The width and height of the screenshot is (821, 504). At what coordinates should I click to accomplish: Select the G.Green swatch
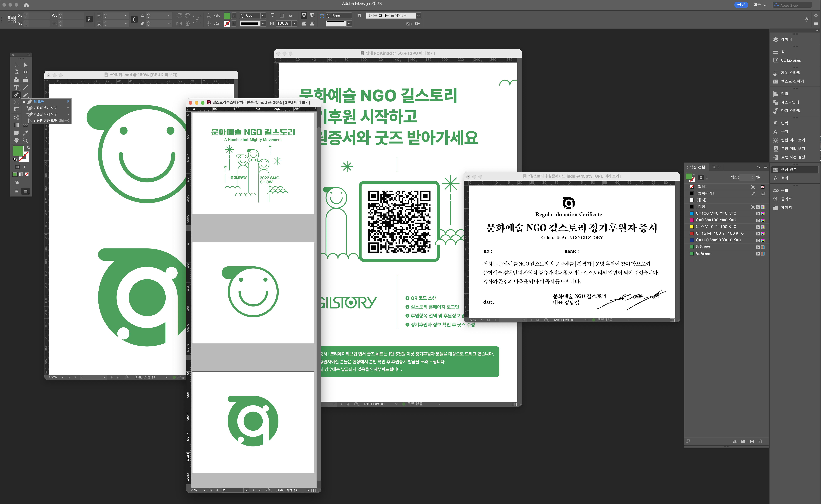click(x=726, y=247)
